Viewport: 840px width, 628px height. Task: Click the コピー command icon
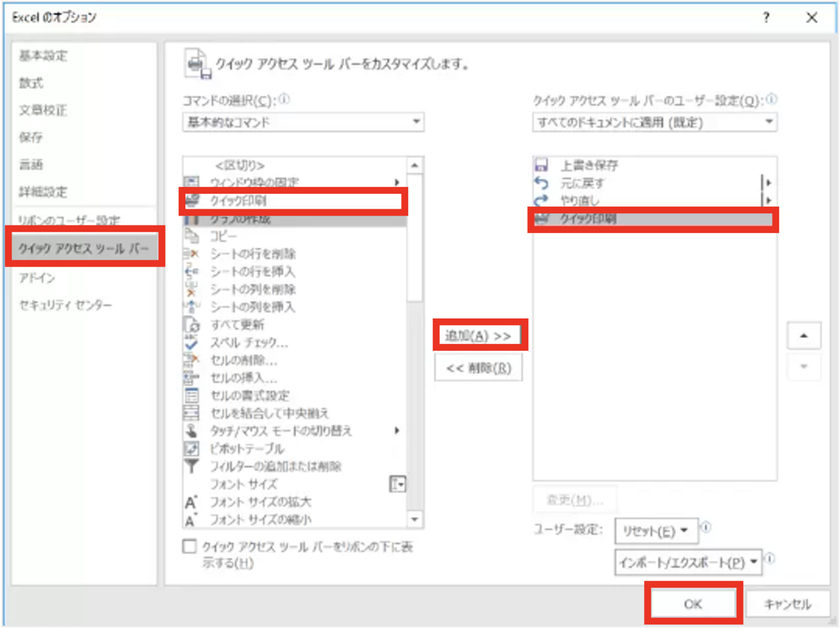pyautogui.click(x=191, y=237)
